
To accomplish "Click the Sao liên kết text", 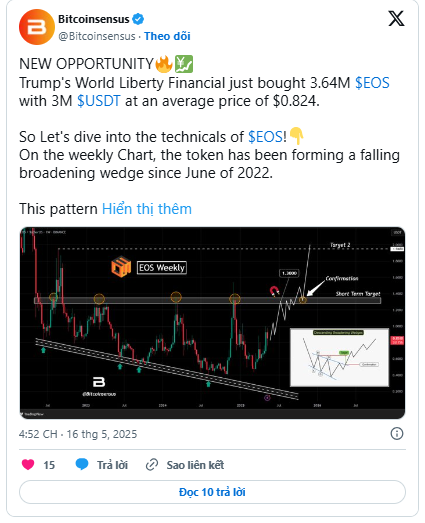I will click(195, 465).
